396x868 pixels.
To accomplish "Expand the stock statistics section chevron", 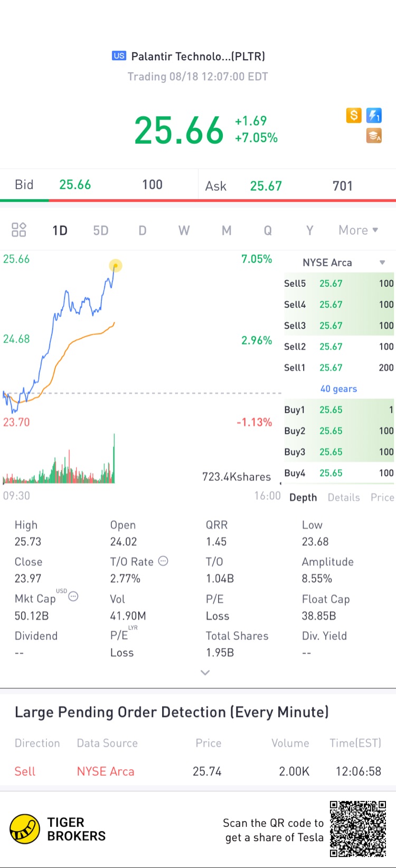I will 205,673.
